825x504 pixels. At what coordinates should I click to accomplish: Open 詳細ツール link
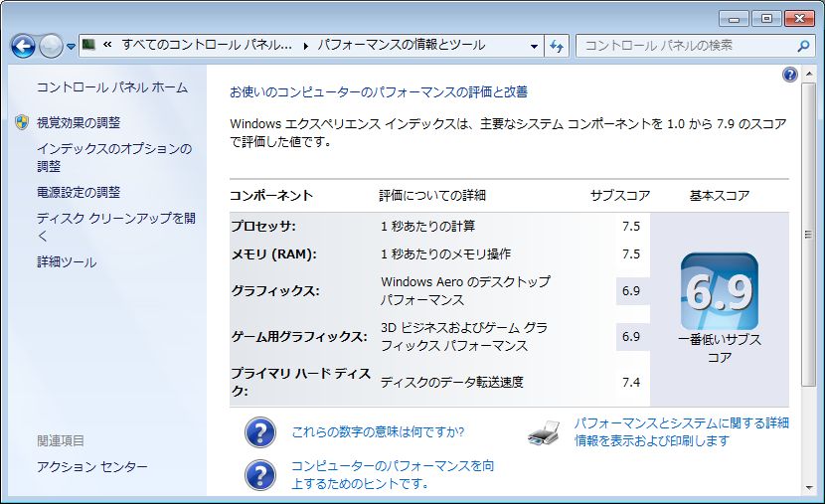point(67,261)
